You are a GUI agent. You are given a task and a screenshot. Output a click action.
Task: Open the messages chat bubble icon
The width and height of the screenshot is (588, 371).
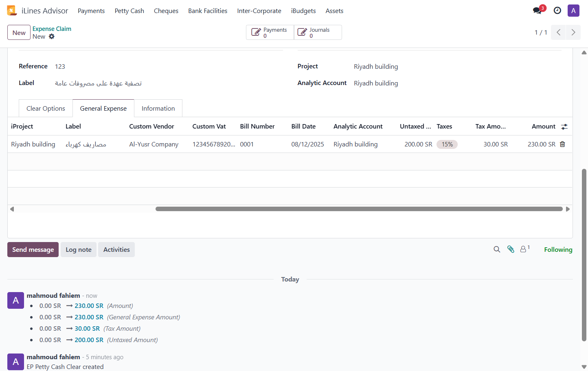538,11
